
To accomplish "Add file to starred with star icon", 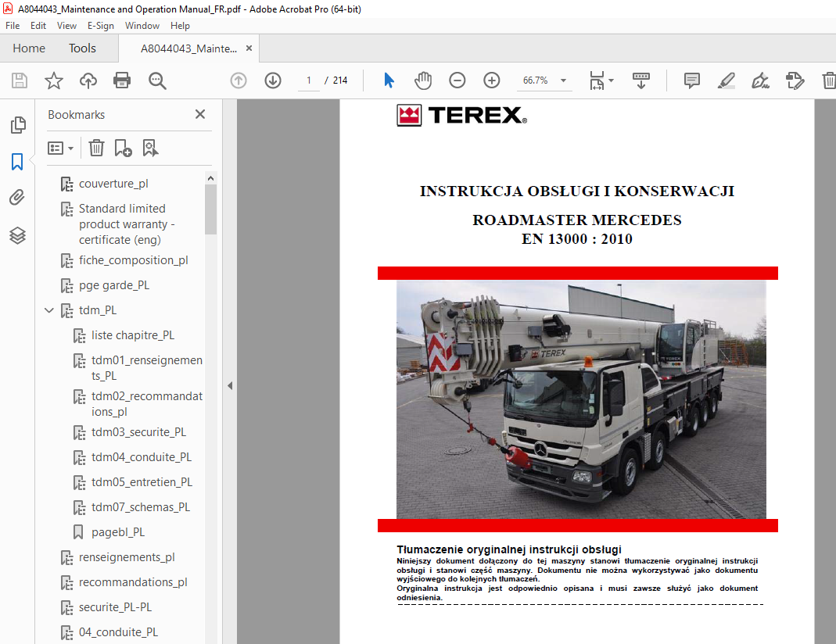I will [54, 80].
